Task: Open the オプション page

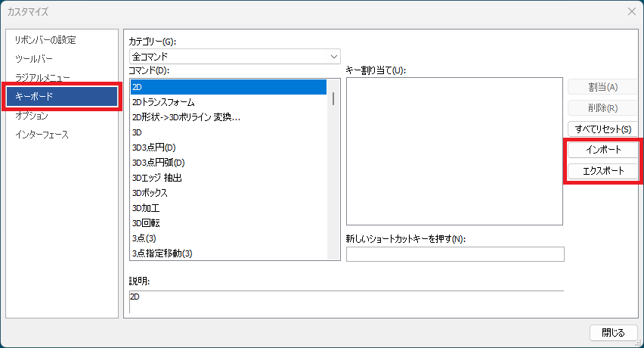Action: coord(32,116)
